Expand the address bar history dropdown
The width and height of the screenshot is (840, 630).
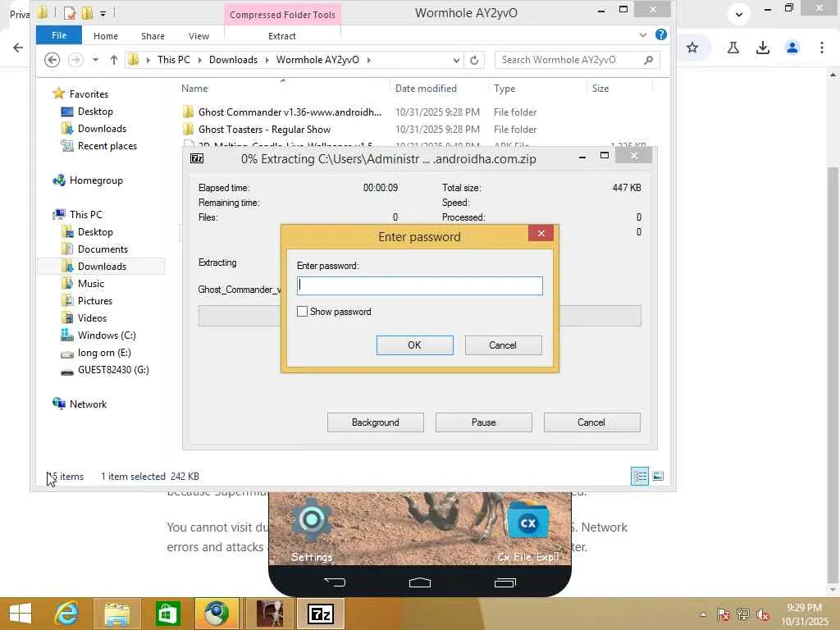tap(456, 60)
